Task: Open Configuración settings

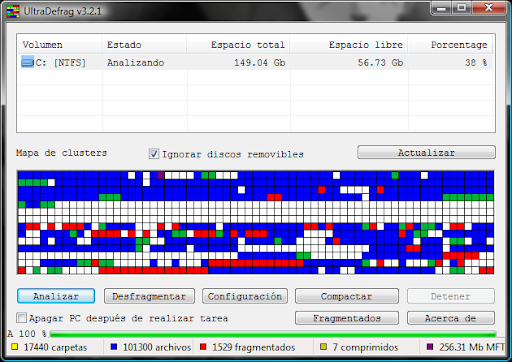Action: pos(245,296)
